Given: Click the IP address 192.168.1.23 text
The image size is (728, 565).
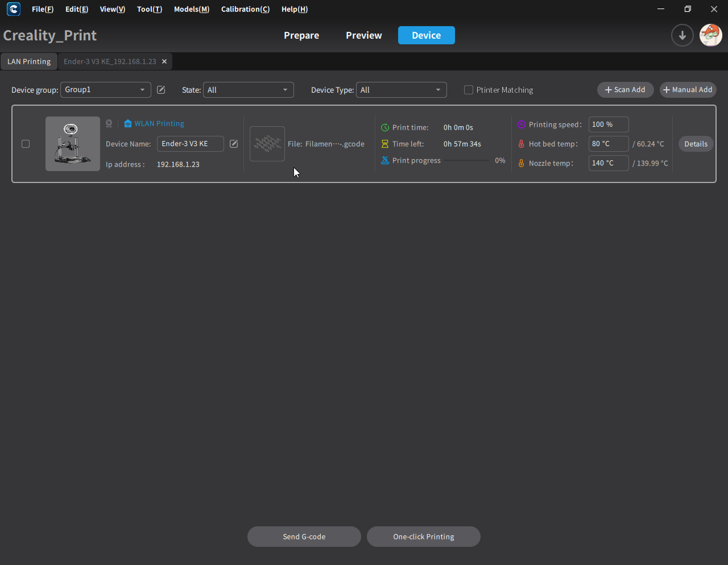Looking at the screenshot, I should click(x=178, y=164).
